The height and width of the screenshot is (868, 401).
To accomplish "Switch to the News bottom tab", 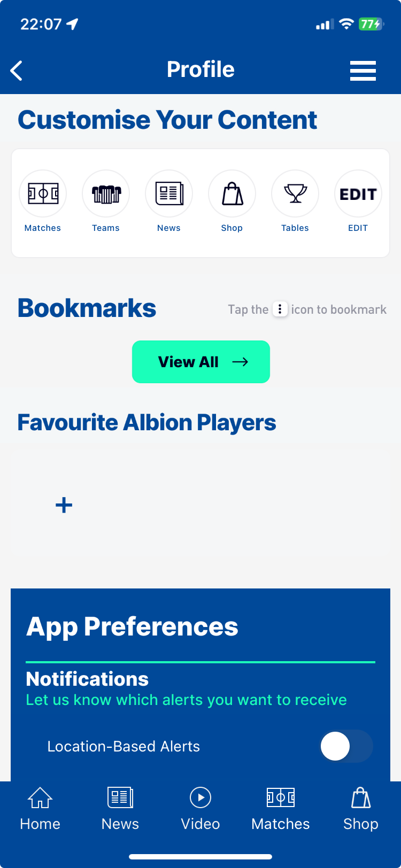I will pos(120,809).
